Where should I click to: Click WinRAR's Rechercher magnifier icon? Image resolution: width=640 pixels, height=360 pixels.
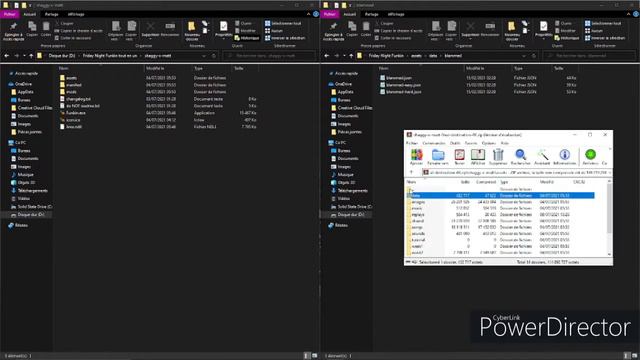520,157
